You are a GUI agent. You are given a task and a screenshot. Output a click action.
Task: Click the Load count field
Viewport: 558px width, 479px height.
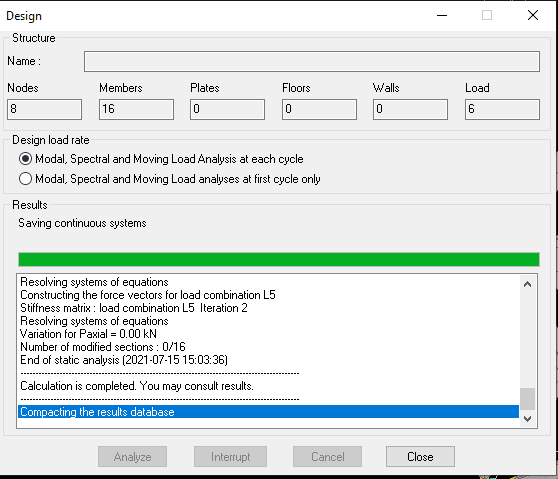point(502,109)
